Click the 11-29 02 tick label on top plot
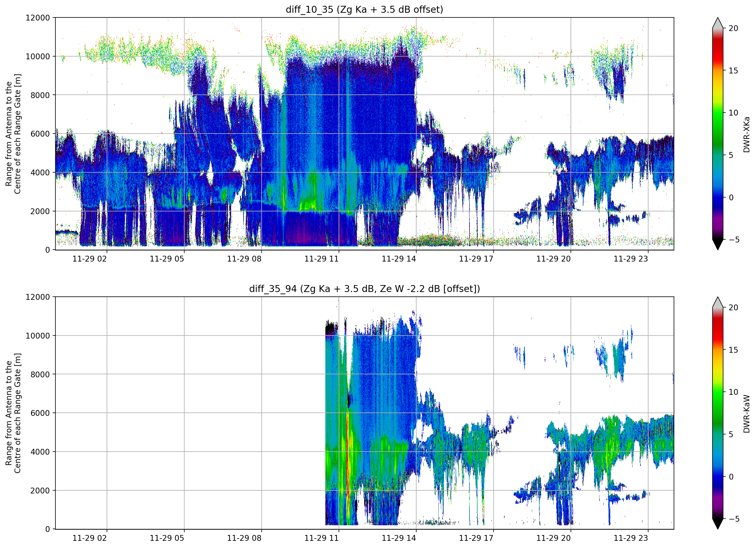 point(89,259)
